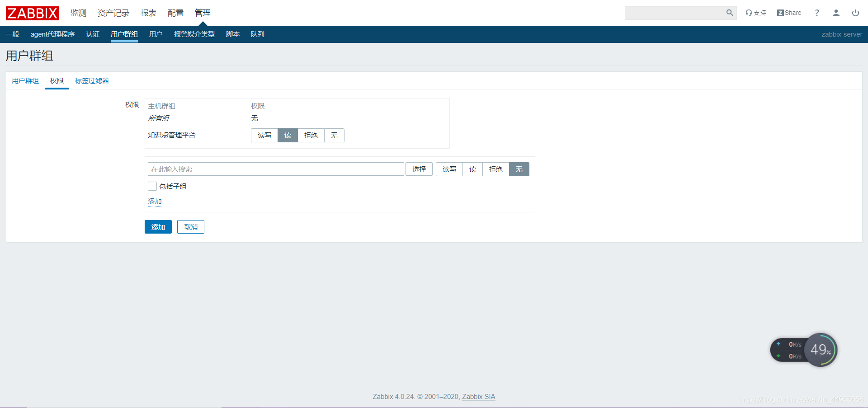868x408 pixels.
Task: Click the 知识点管理平台 group name
Action: 172,135
